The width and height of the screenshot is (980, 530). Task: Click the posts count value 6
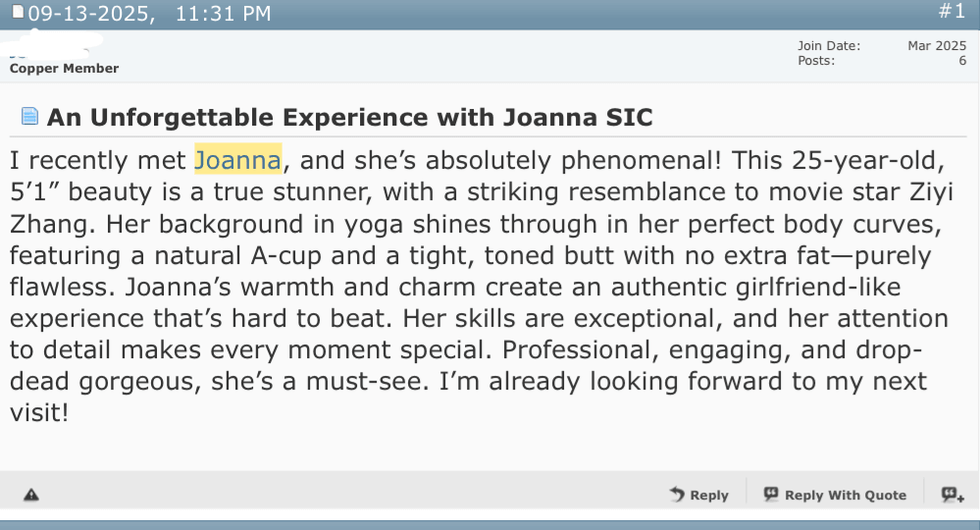click(962, 61)
